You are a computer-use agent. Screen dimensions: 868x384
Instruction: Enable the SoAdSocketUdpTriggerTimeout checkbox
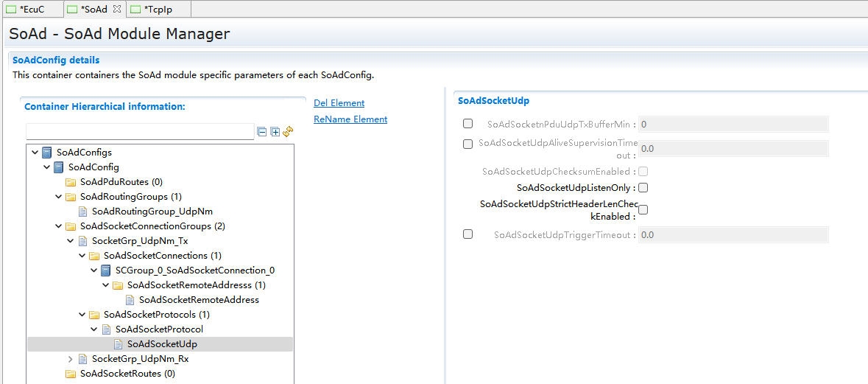coord(467,234)
